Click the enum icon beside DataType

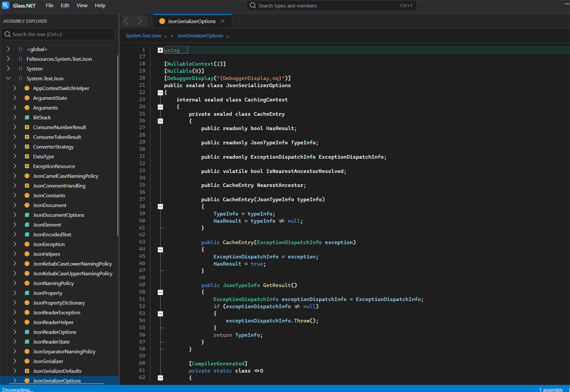click(x=27, y=156)
